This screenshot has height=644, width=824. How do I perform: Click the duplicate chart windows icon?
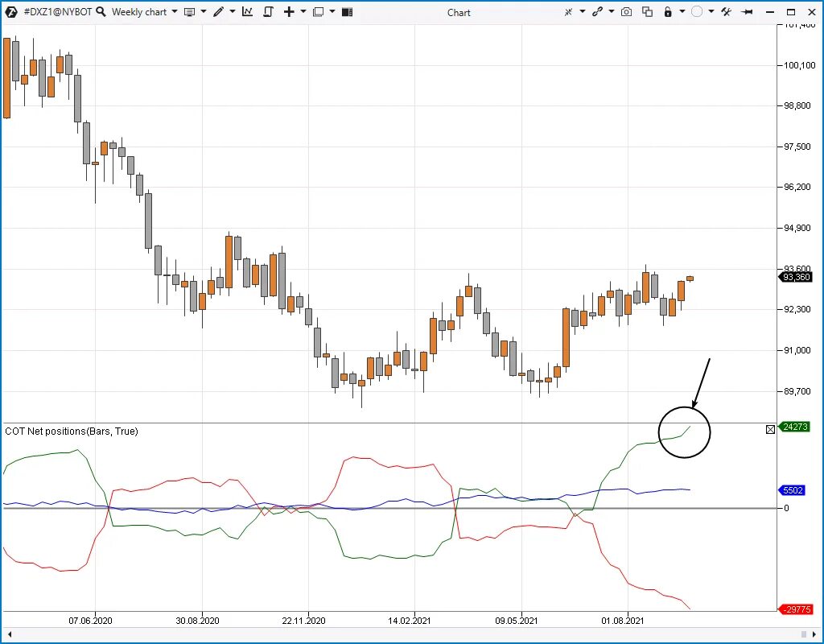tap(648, 11)
